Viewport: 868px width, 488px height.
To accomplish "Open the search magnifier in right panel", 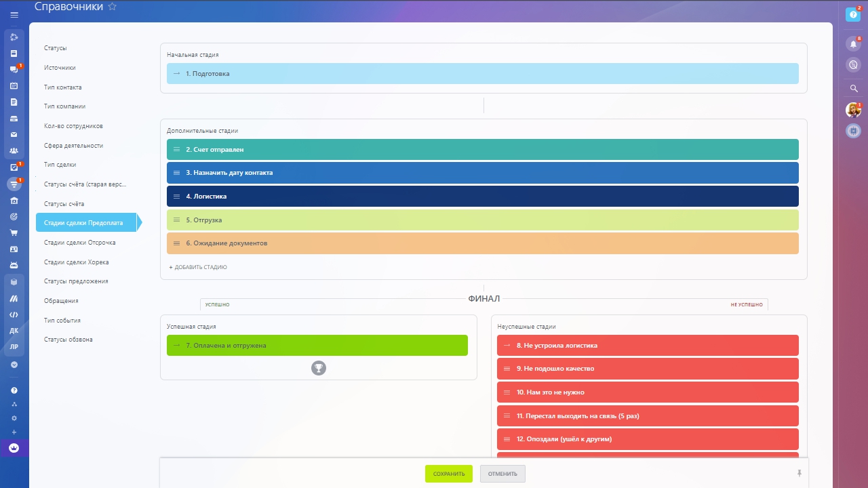I will click(854, 89).
